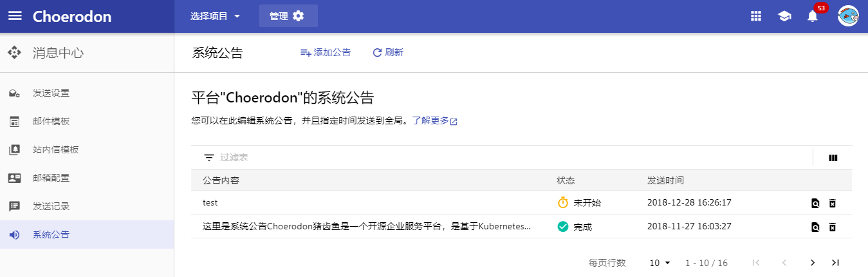Click the 过滤表 filter input field
This screenshot has height=277, width=868.
click(x=508, y=158)
